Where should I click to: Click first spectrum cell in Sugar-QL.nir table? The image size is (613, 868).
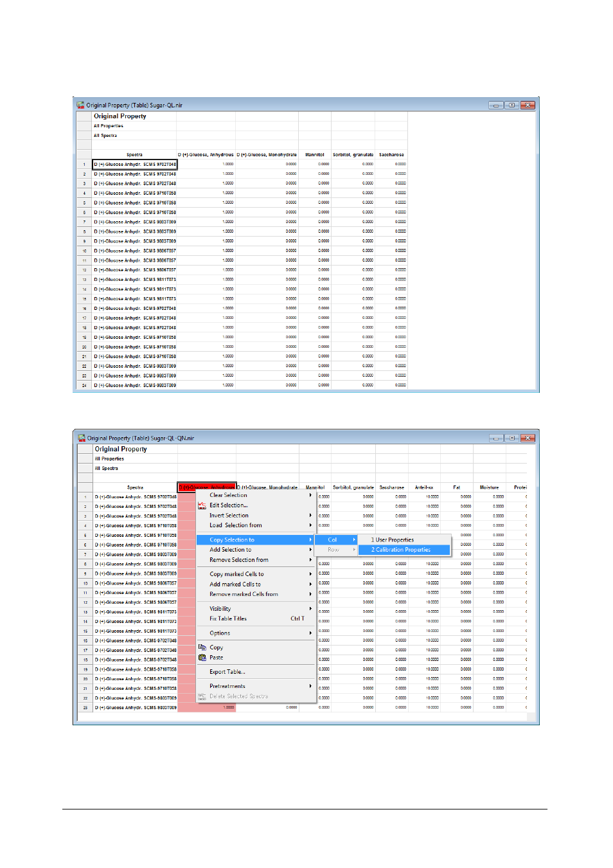click(135, 165)
